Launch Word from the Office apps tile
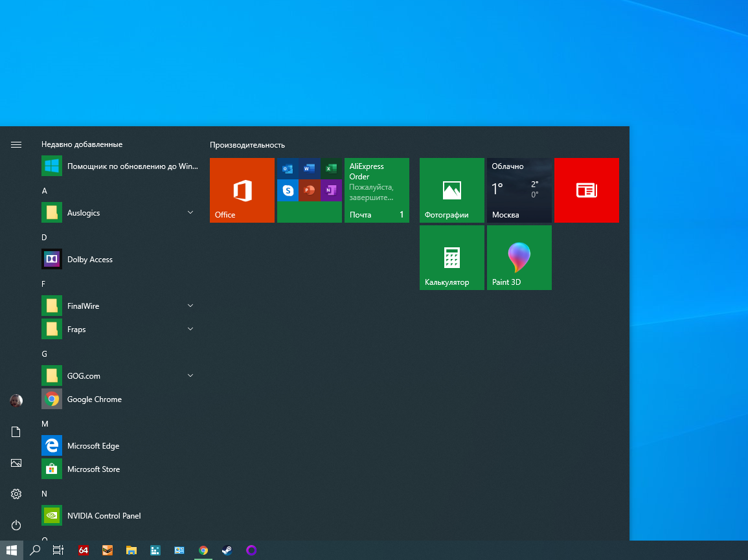748x560 pixels. [309, 168]
